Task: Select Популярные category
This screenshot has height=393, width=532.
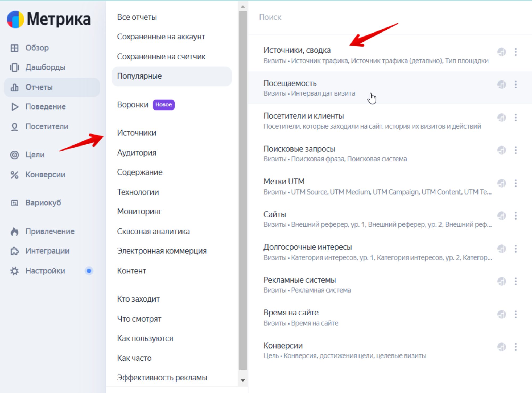Action: (x=172, y=76)
